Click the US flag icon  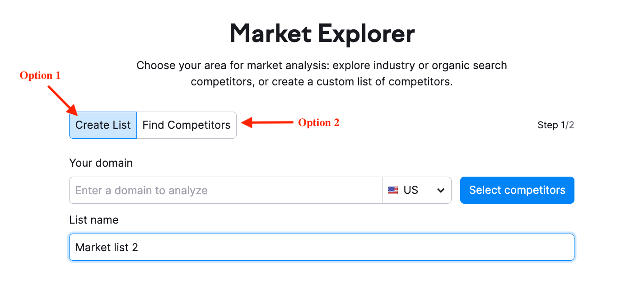click(393, 191)
